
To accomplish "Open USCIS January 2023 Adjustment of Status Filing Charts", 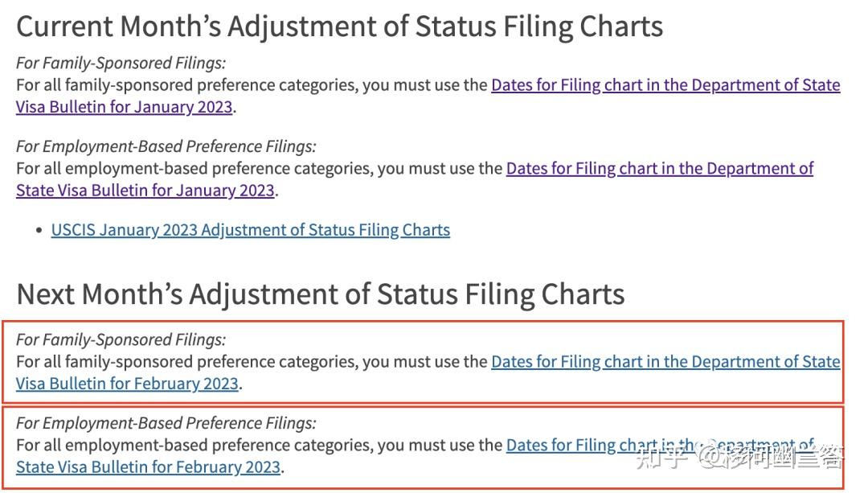I will coord(250,230).
